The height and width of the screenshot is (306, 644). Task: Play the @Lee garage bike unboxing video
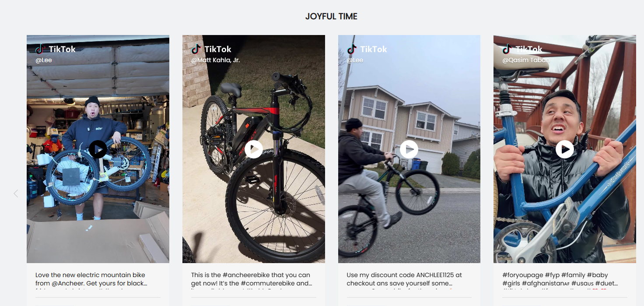[98, 149]
